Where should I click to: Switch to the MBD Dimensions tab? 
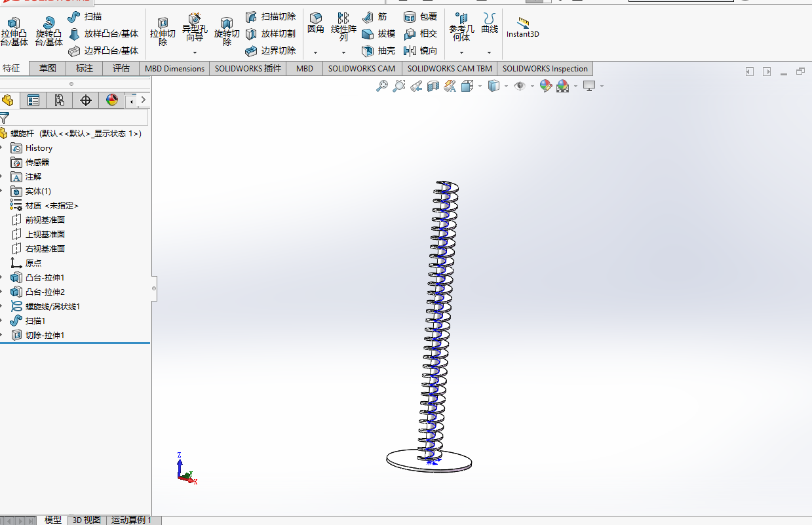(174, 68)
